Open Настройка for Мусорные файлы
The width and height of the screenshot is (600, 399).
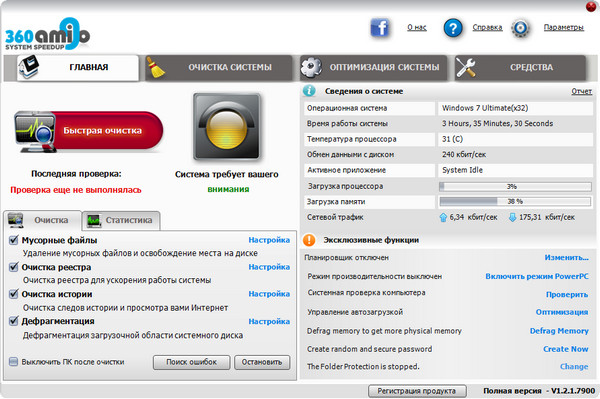pyautogui.click(x=269, y=240)
